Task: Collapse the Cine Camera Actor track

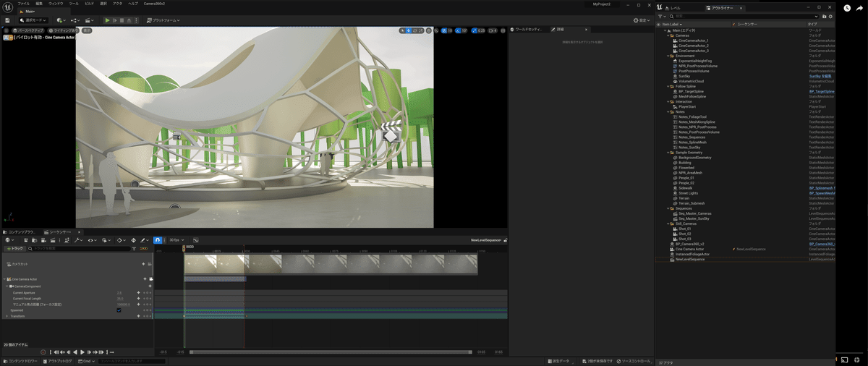Action: click(4, 279)
